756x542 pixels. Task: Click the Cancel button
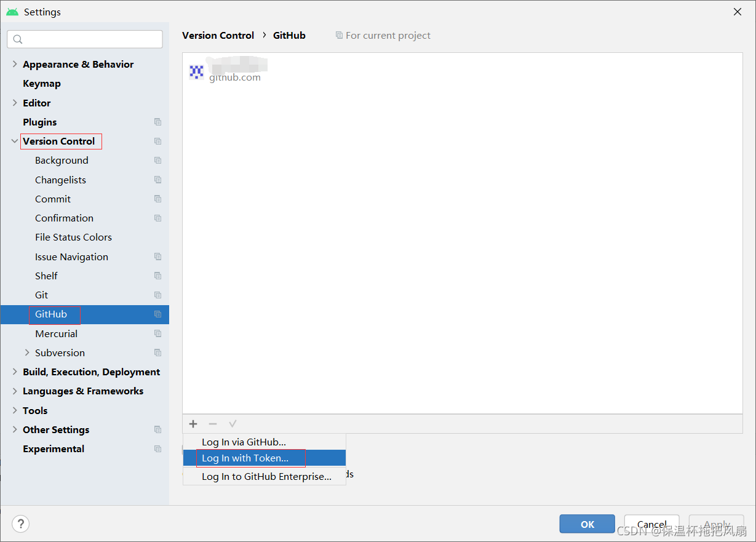[x=651, y=524]
